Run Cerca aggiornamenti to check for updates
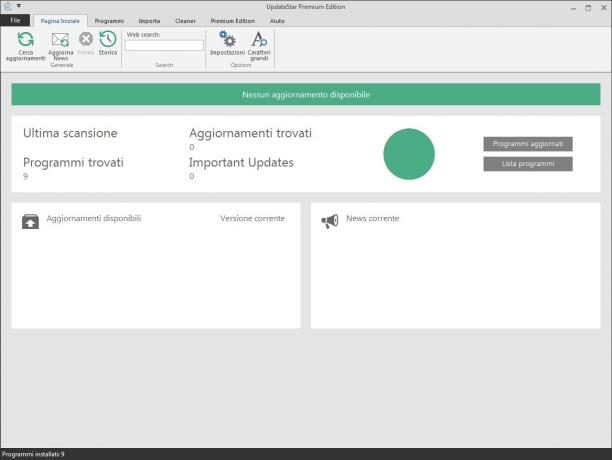This screenshot has height=460, width=612. tap(26, 46)
